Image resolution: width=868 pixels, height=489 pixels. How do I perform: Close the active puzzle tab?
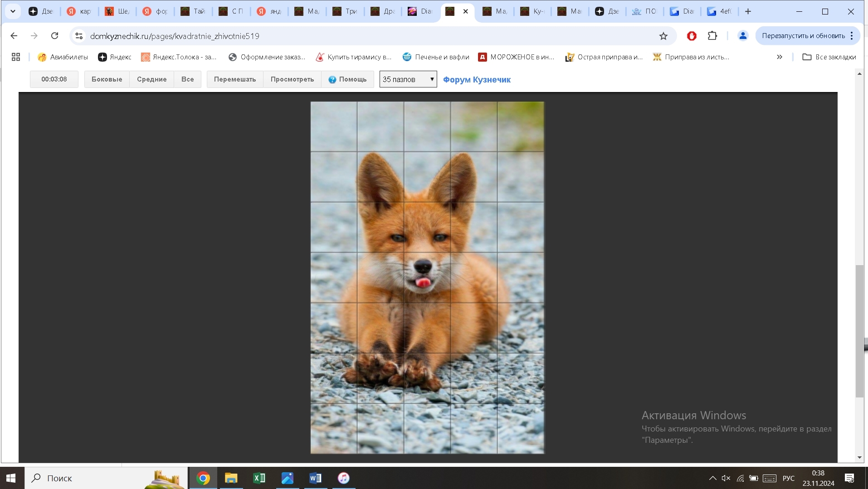[x=465, y=11]
